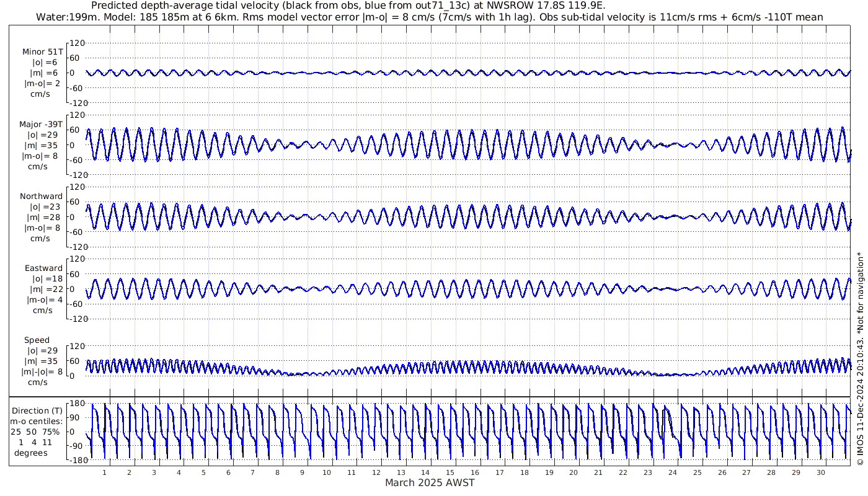Click day 27 on the date axis

click(746, 472)
